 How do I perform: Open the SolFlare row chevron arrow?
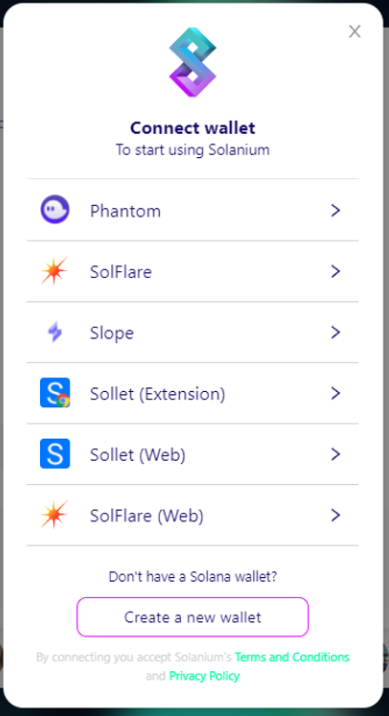pyautogui.click(x=336, y=271)
